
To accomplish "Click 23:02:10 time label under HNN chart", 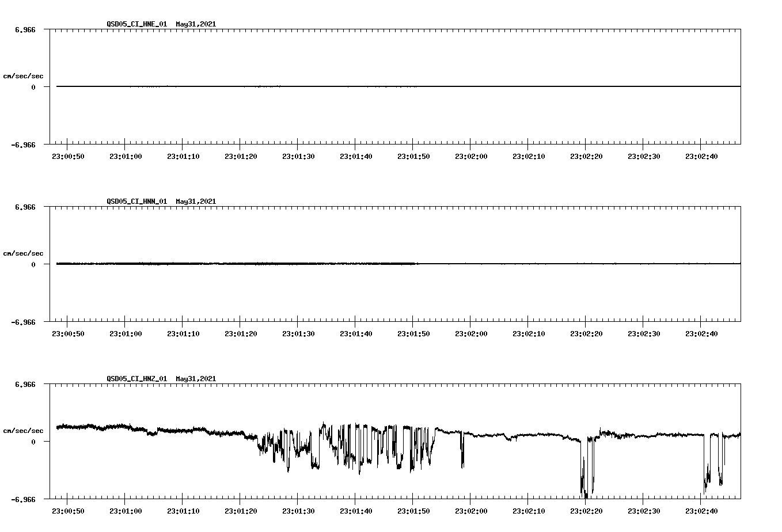I will 529,334.
